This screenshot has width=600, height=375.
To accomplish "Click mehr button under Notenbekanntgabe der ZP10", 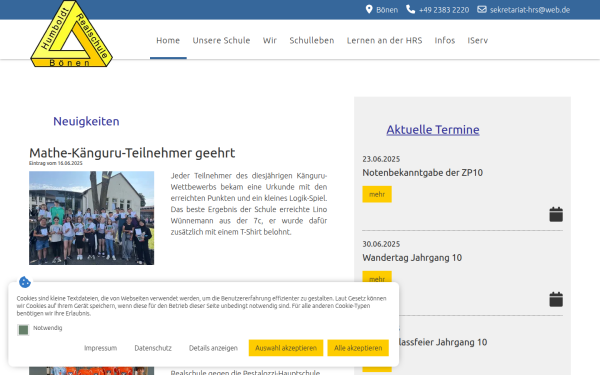I will point(377,194).
